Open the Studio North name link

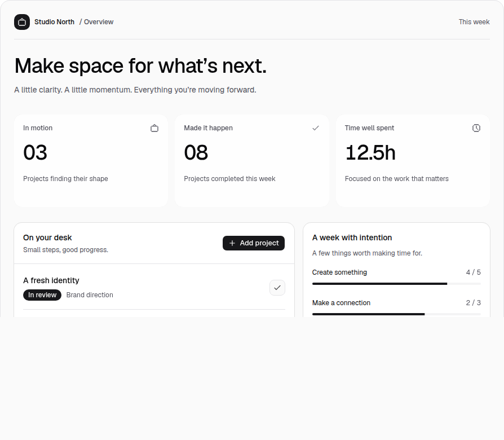click(54, 22)
